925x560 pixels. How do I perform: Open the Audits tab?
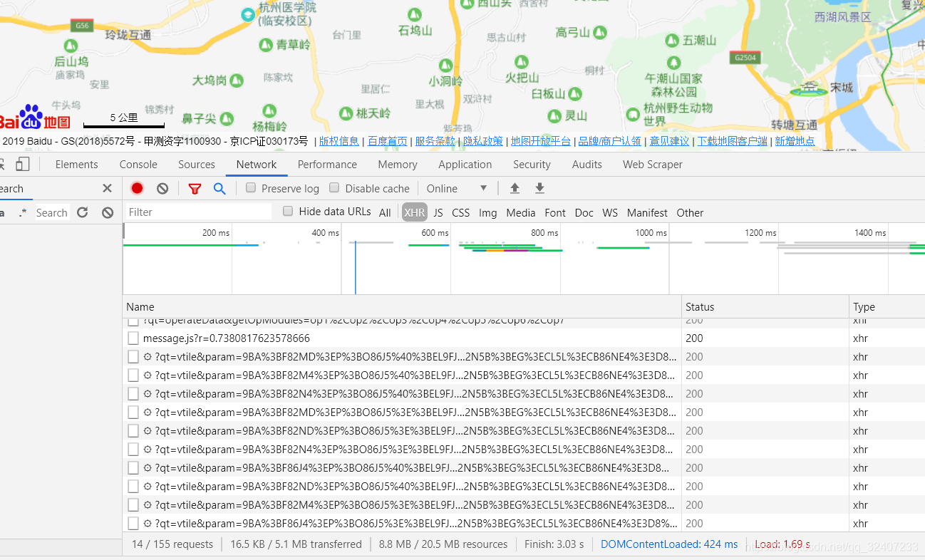click(587, 165)
